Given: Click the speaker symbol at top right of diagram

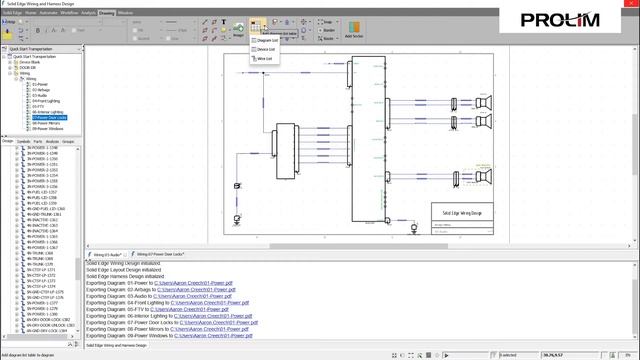Looking at the screenshot, I should tap(484, 102).
